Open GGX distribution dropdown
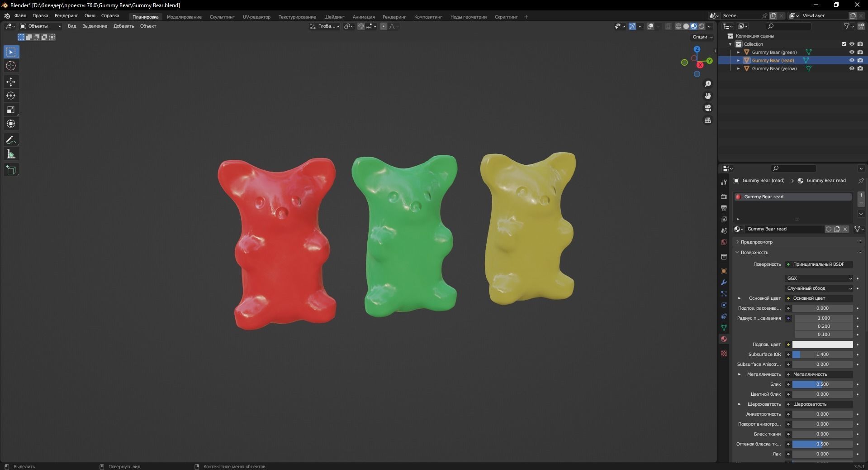Screen dimensions: 868x470 (819, 278)
